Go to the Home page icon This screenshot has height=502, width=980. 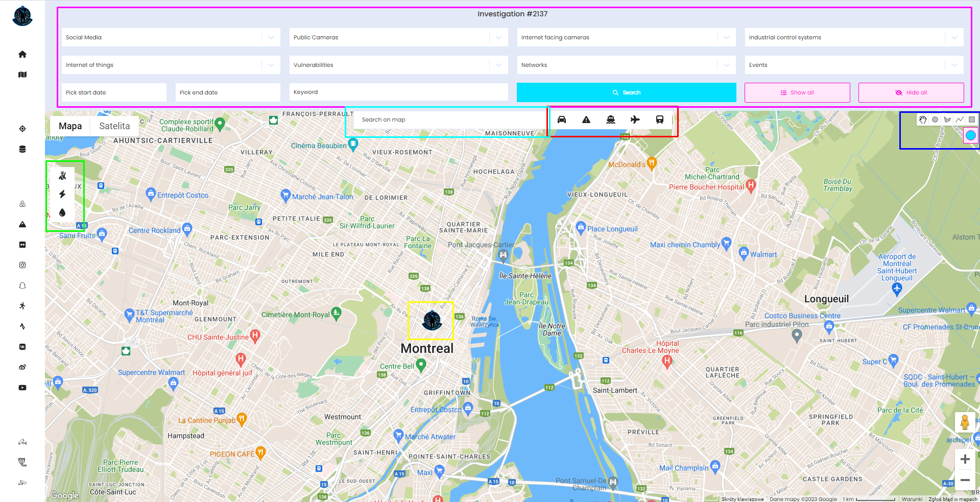[22, 54]
